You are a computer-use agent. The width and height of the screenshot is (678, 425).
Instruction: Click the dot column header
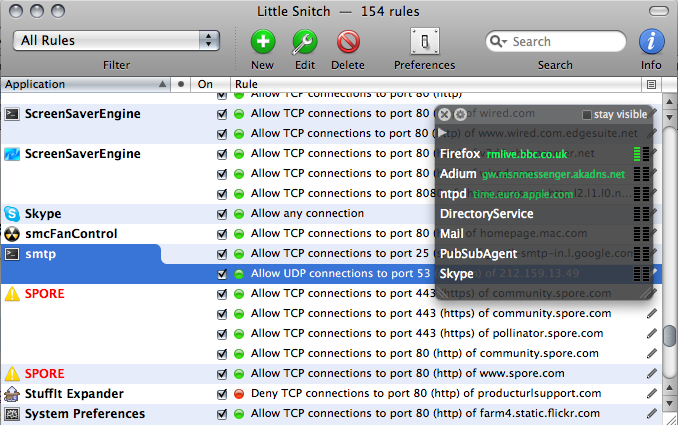181,84
